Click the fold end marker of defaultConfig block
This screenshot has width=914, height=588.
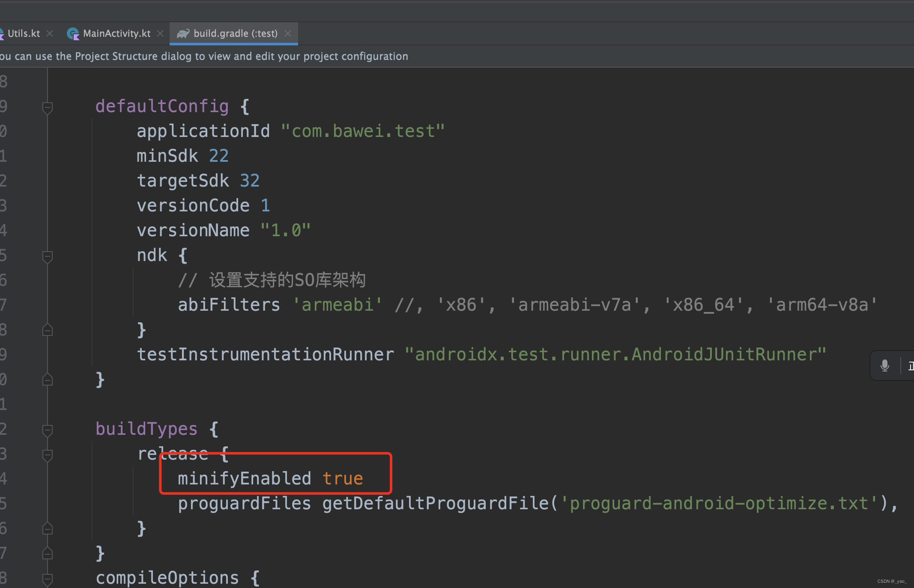point(48,380)
